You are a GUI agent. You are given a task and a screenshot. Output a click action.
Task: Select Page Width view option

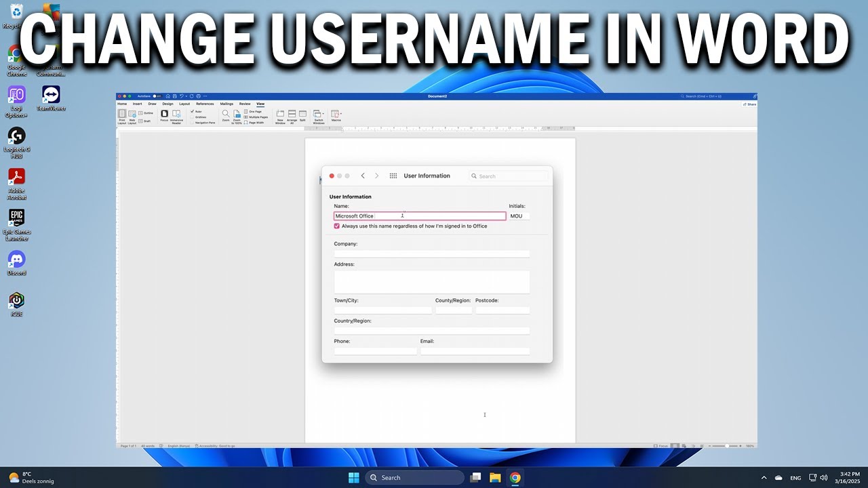254,123
